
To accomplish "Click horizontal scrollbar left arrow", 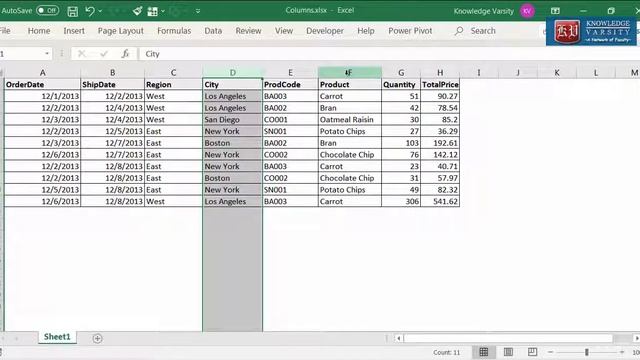I will pyautogui.click(x=399, y=338).
